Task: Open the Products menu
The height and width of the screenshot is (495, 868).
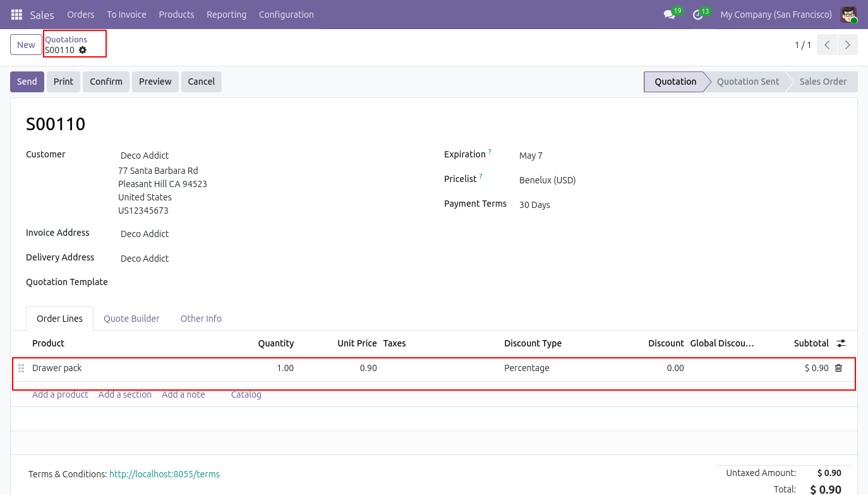Action: click(176, 15)
